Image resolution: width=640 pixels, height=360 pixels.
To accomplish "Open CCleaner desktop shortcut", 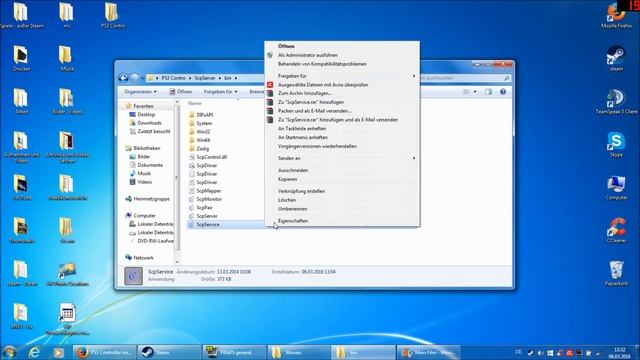I will (x=616, y=231).
